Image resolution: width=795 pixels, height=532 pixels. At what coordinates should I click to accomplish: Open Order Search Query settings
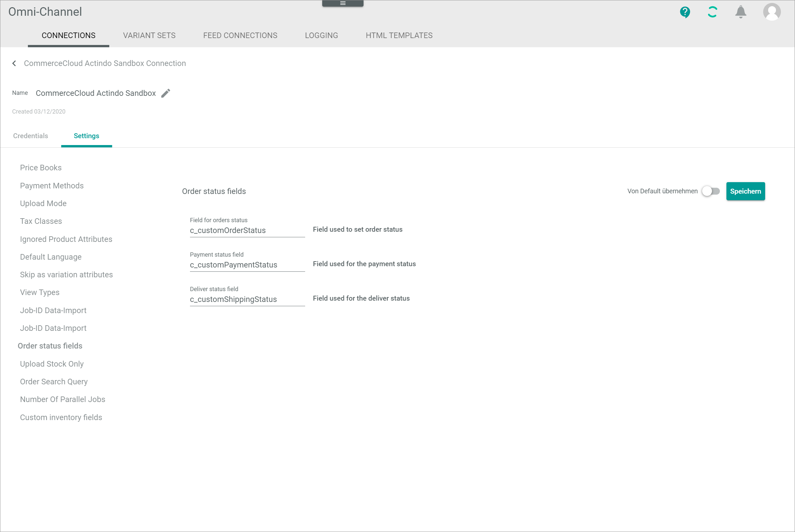pos(53,382)
